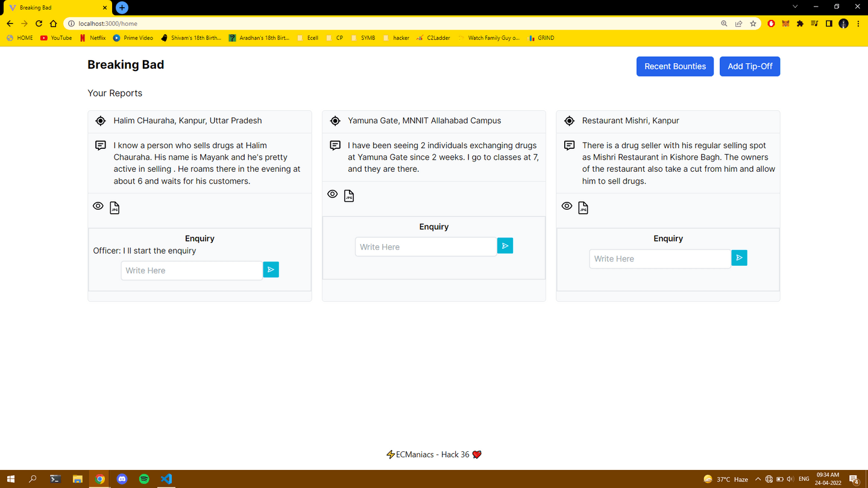
Task: Click message icon in Restaurant Mishri report
Action: [x=569, y=146]
